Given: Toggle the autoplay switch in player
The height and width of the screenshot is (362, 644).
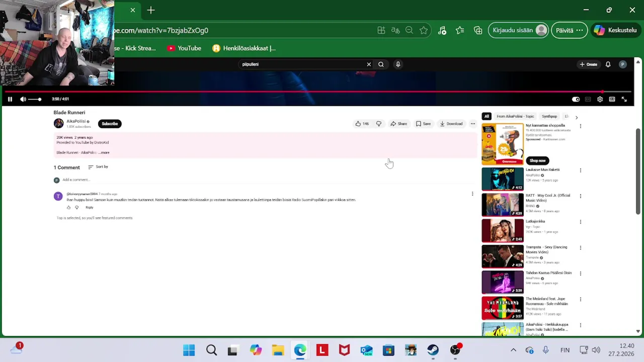Looking at the screenshot, I should click(576, 99).
